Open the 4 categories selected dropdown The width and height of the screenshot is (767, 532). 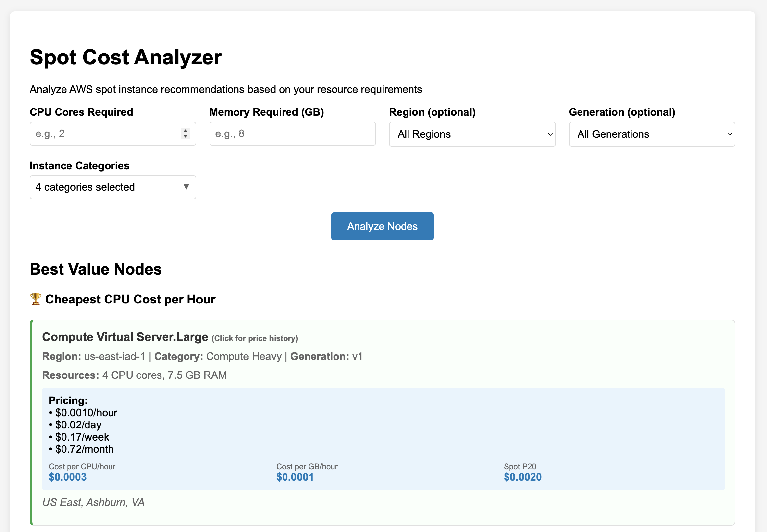coord(113,187)
